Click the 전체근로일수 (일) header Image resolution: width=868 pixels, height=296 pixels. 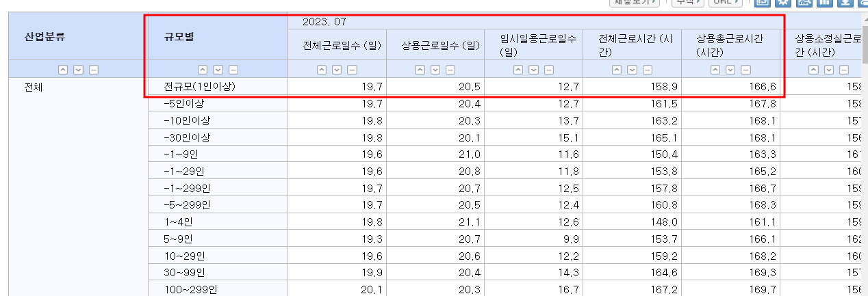(x=342, y=46)
